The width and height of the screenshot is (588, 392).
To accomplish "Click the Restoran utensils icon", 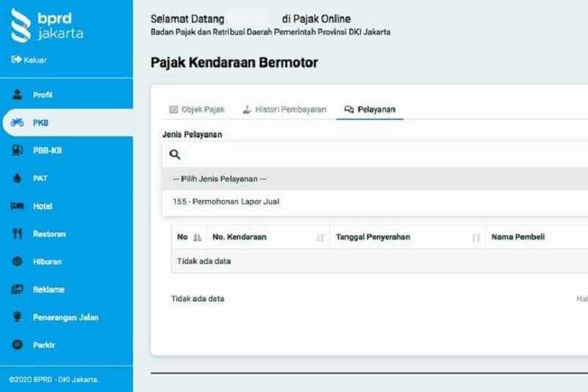I will pyautogui.click(x=17, y=234).
